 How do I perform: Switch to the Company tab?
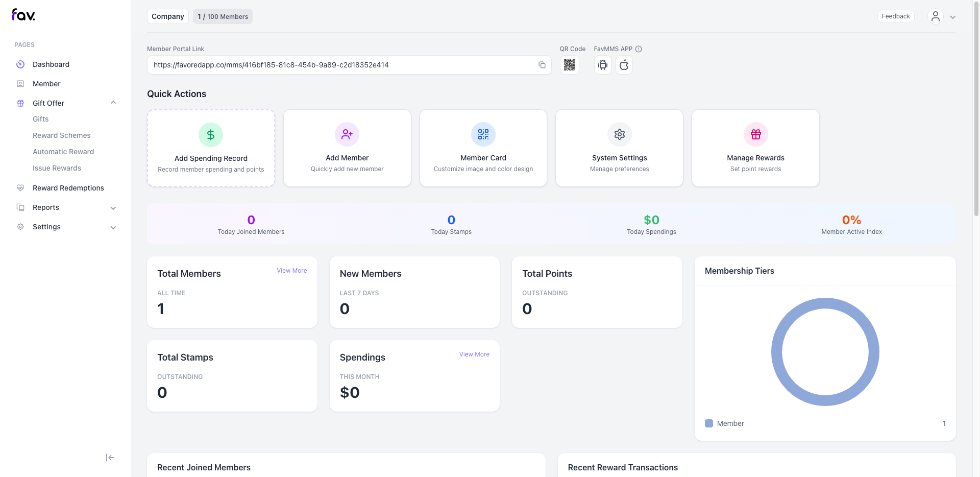click(x=167, y=16)
